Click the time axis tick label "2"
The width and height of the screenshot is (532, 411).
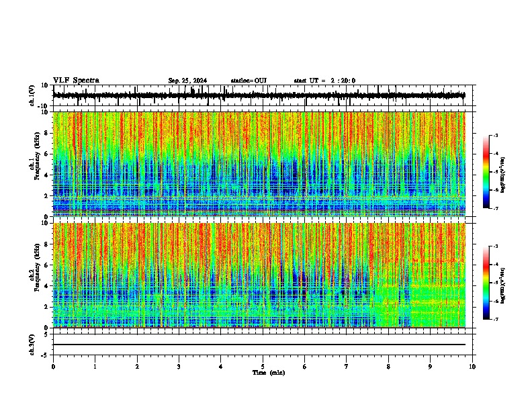137,367
